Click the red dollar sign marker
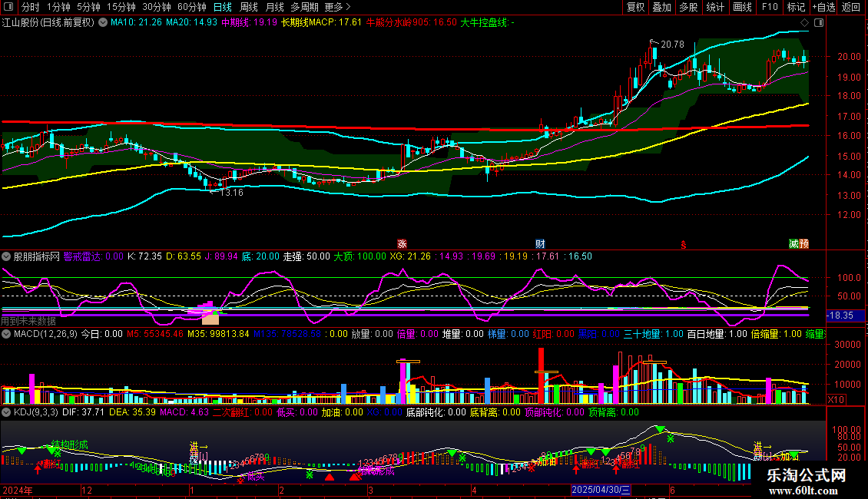 pos(684,245)
